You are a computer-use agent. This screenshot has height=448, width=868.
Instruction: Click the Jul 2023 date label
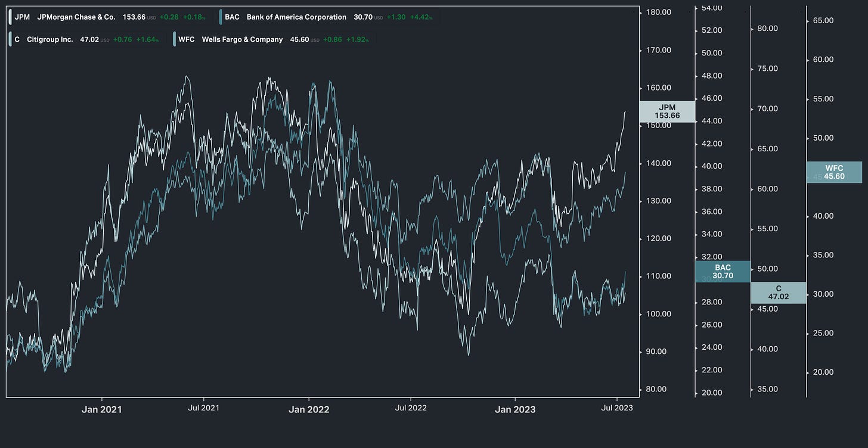tap(617, 408)
